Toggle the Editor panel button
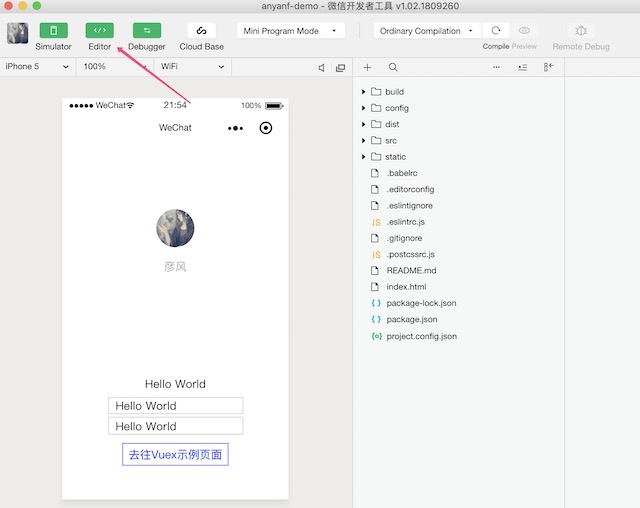This screenshot has height=508, width=640. click(x=99, y=31)
